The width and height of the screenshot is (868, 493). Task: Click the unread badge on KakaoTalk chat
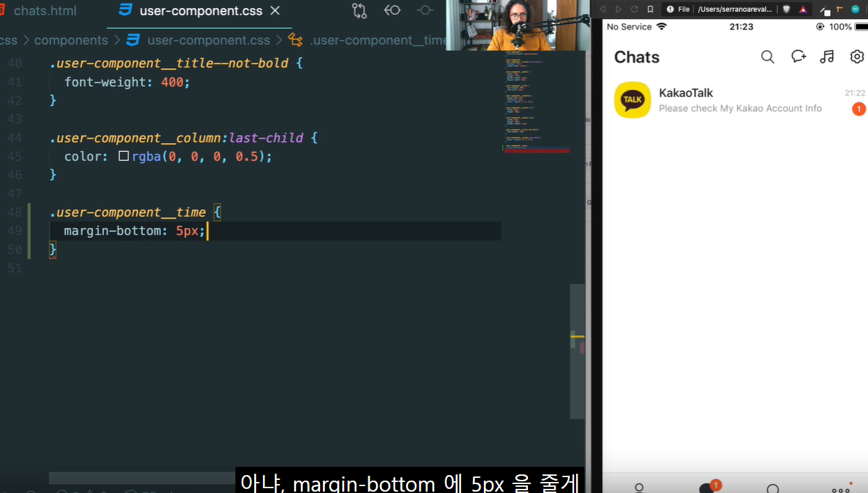point(858,109)
